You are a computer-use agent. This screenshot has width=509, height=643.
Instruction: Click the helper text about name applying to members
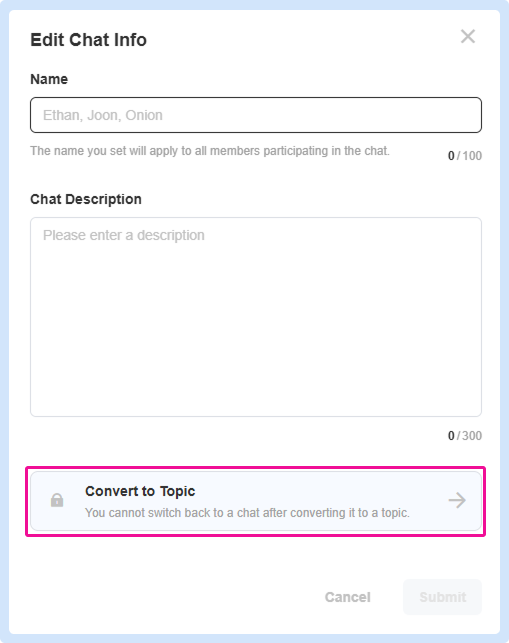coord(210,151)
